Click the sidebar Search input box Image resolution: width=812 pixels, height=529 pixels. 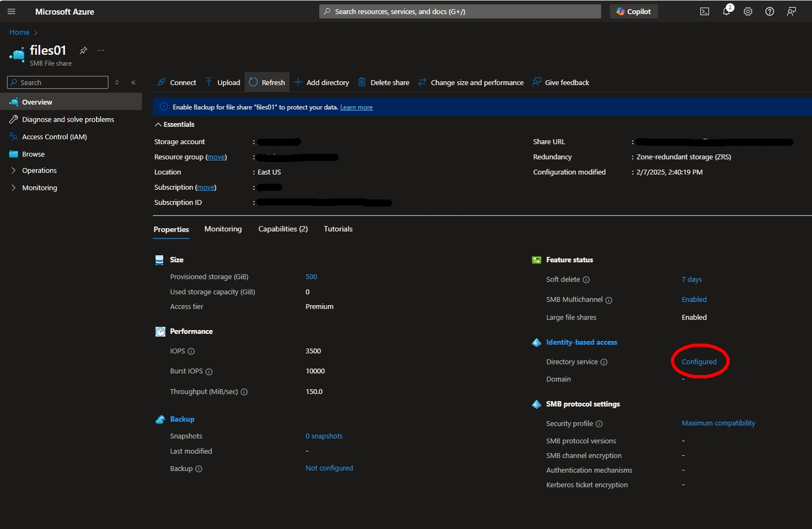coord(57,82)
